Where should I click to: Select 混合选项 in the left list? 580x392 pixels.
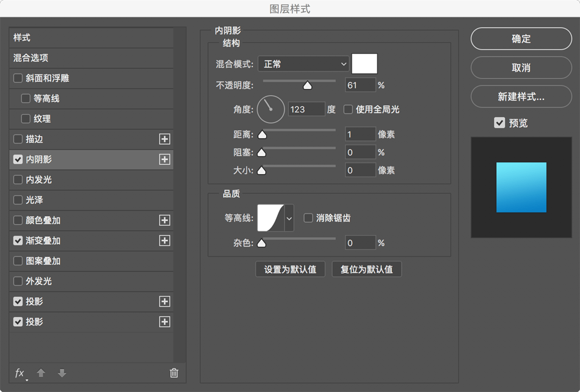92,58
